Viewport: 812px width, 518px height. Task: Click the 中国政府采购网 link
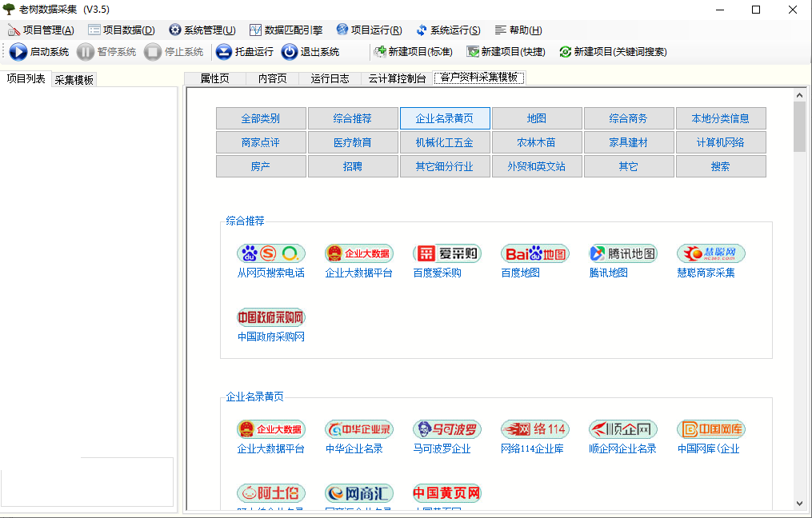click(x=271, y=337)
